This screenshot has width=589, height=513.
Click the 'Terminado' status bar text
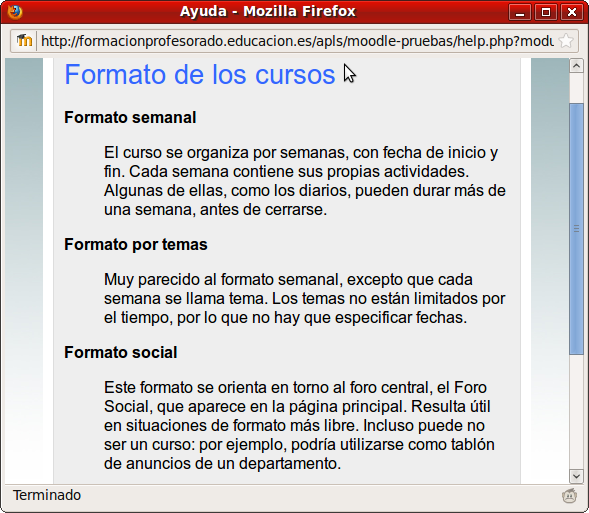point(47,495)
